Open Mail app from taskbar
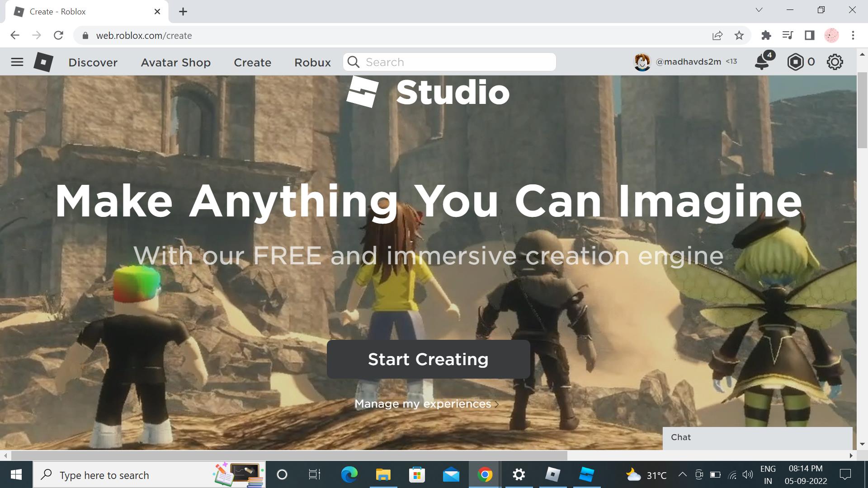The width and height of the screenshot is (868, 488). [451, 475]
